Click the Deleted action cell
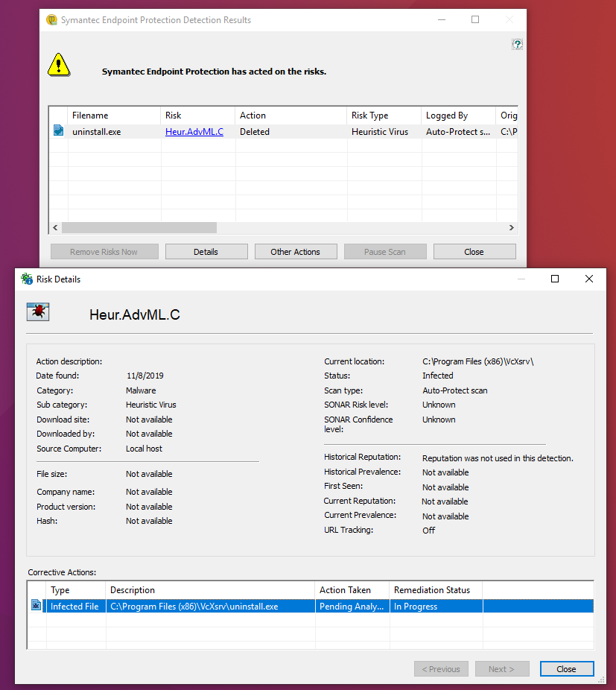 point(254,132)
